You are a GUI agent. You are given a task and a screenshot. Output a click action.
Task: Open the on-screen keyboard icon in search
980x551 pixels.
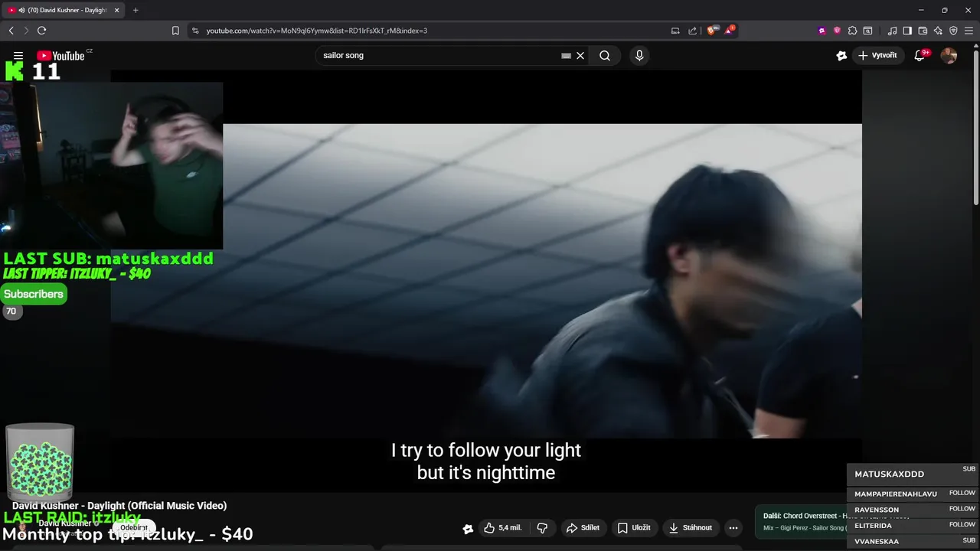(566, 56)
